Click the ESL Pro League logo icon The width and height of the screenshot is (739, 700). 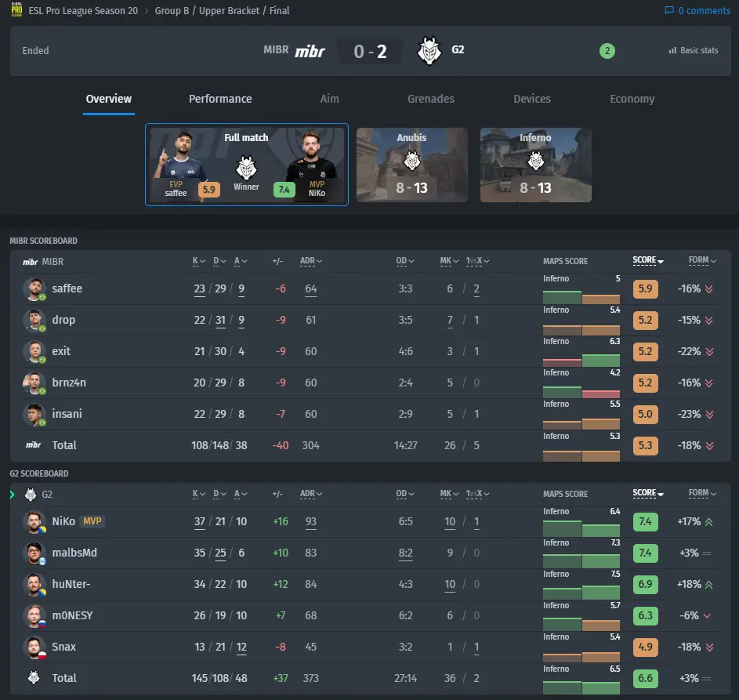coord(16,10)
